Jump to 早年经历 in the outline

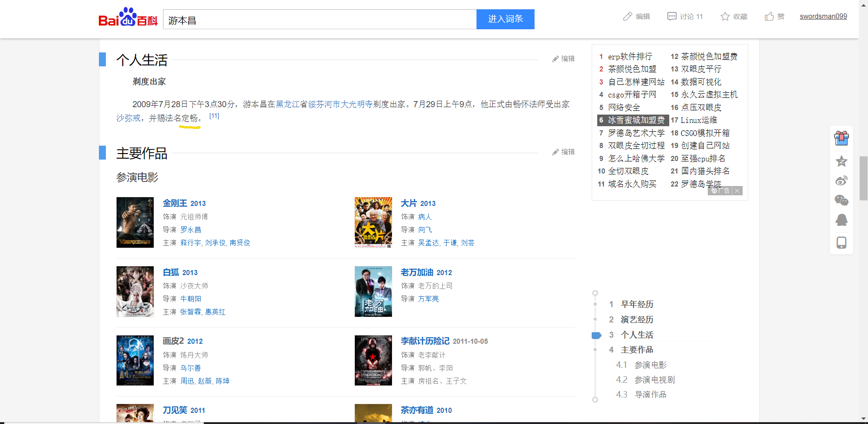tap(637, 304)
